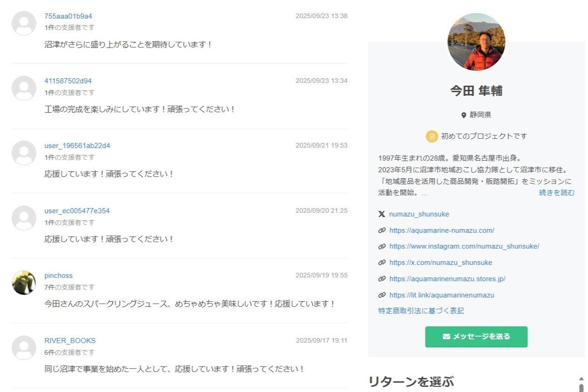Click link icon beside aquamarine-numazu.com URL

coord(382,230)
